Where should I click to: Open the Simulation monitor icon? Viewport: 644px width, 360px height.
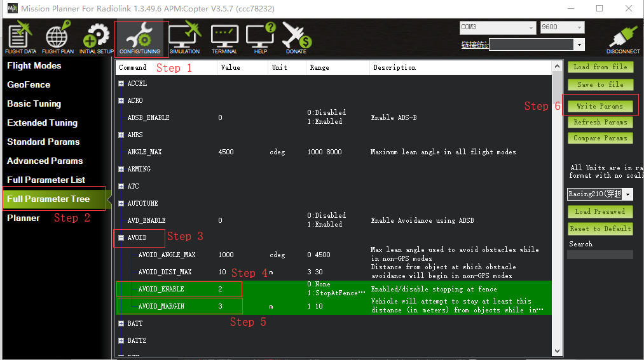click(x=184, y=38)
